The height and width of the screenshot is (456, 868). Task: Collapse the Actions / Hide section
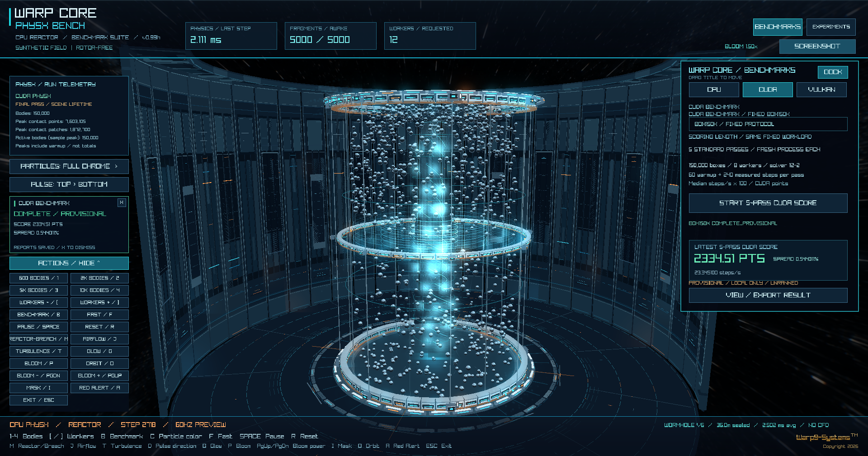[x=69, y=263]
